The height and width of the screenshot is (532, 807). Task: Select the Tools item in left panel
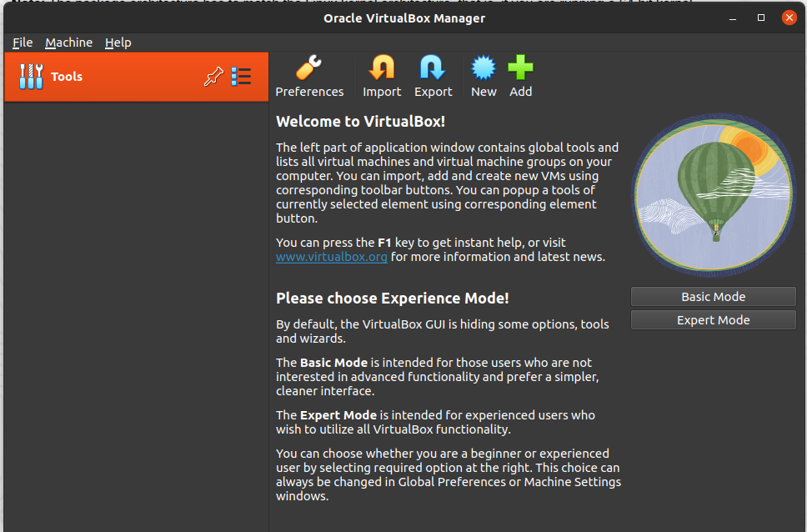67,77
